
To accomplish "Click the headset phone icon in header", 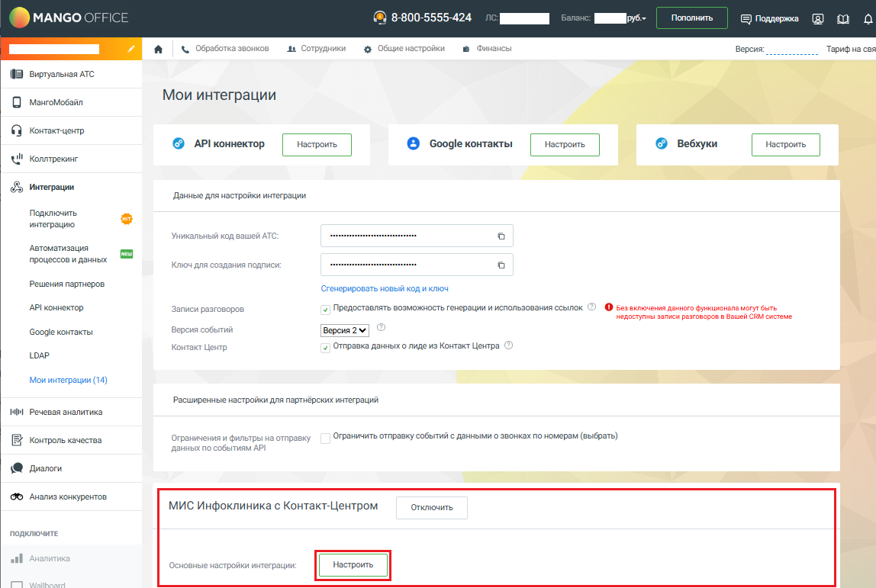I will (380, 18).
